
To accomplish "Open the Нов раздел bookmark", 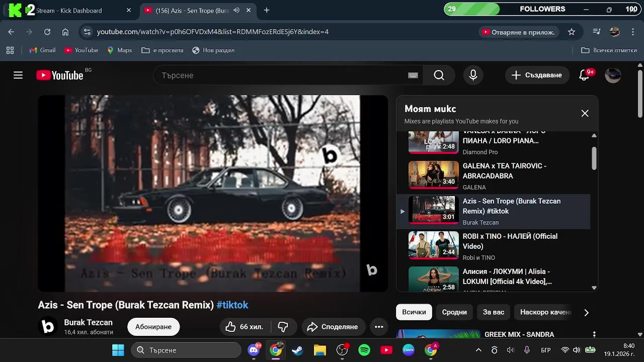I will point(213,50).
